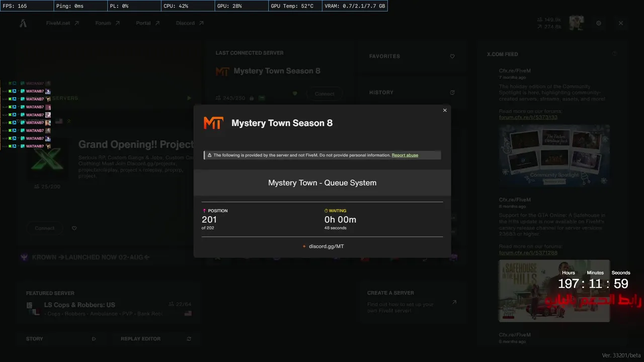Screen dimensions: 644x362
Task: Open the FiveM.net link
Action: click(62, 23)
